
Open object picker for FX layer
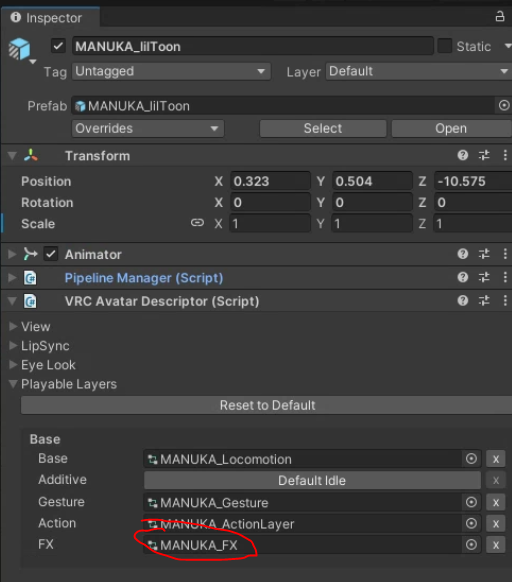pos(471,545)
